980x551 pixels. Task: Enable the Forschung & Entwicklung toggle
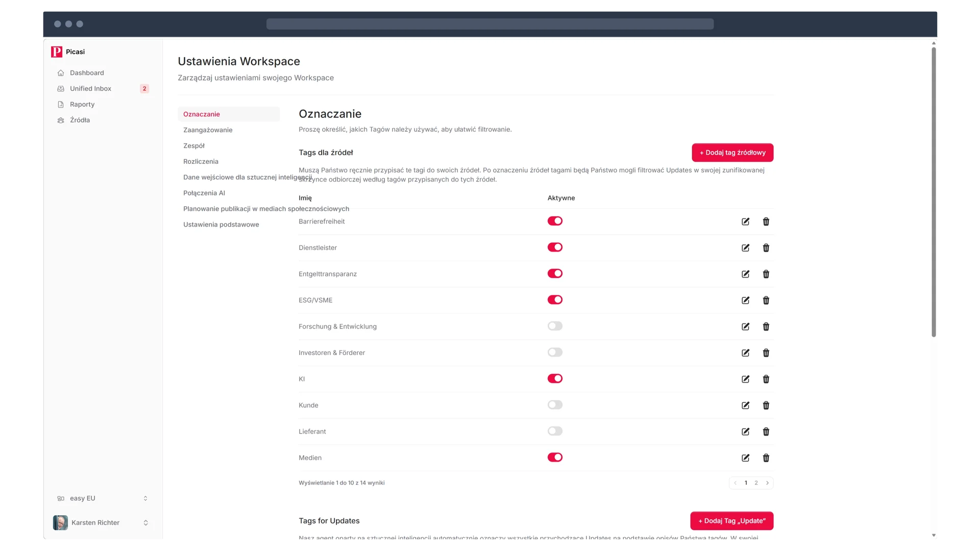(555, 326)
